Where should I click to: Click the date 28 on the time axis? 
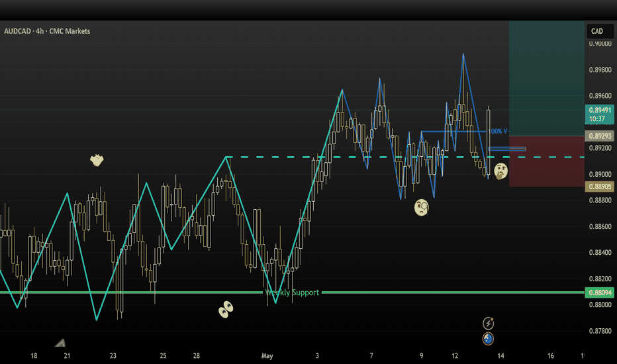coord(197,356)
